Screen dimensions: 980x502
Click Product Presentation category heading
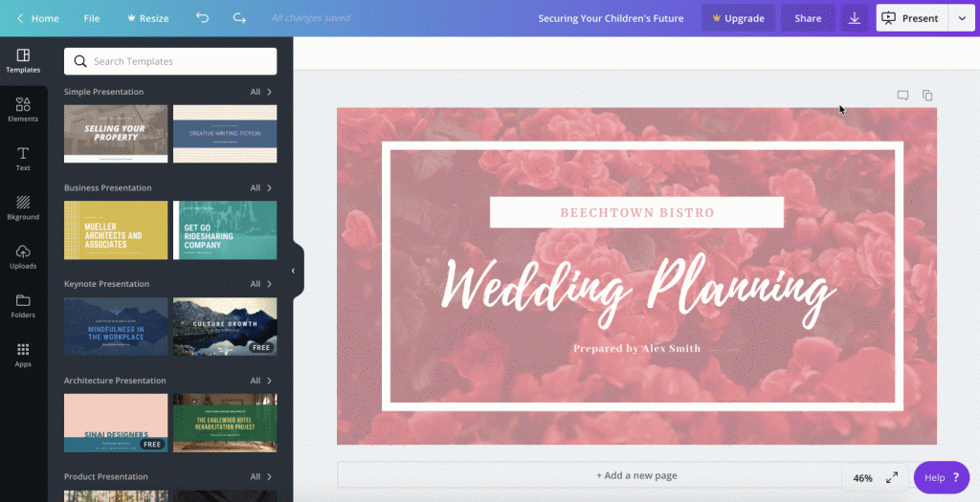105,476
